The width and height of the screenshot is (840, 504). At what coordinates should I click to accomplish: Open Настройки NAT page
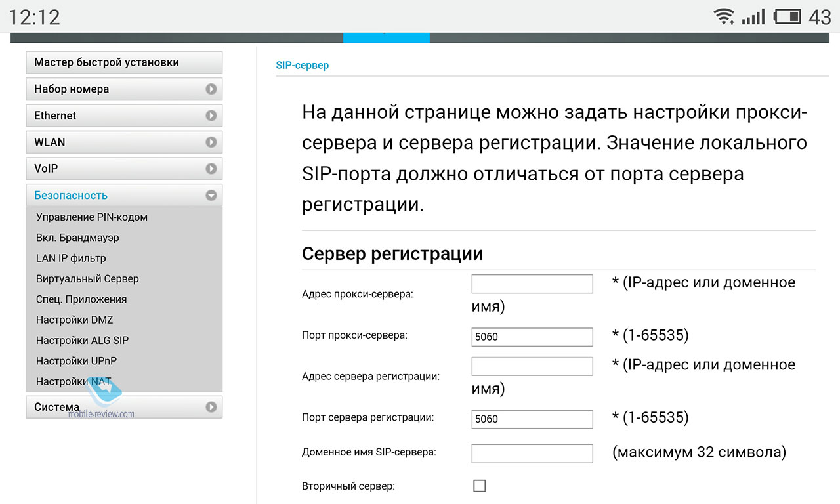coord(74,381)
